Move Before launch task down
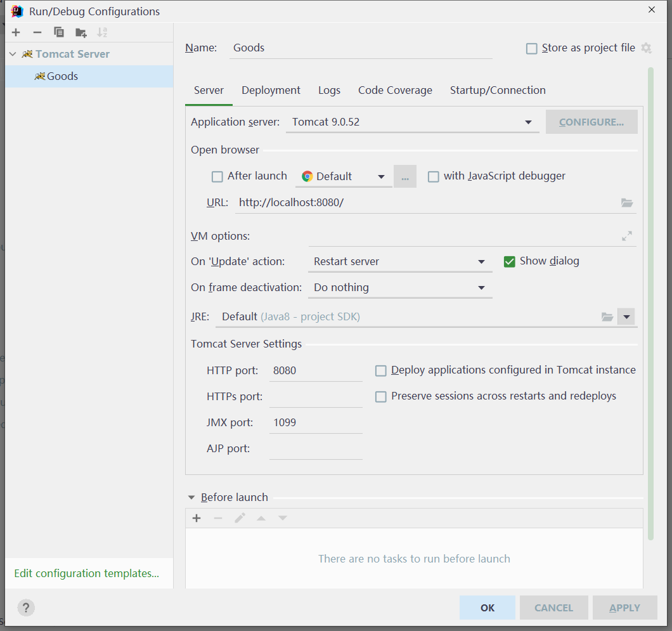The height and width of the screenshot is (631, 672). tap(282, 518)
